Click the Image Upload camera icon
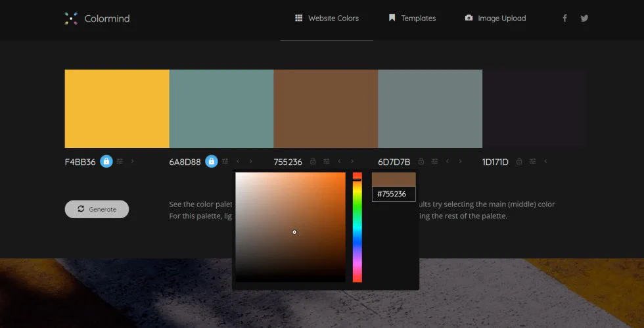 point(469,18)
